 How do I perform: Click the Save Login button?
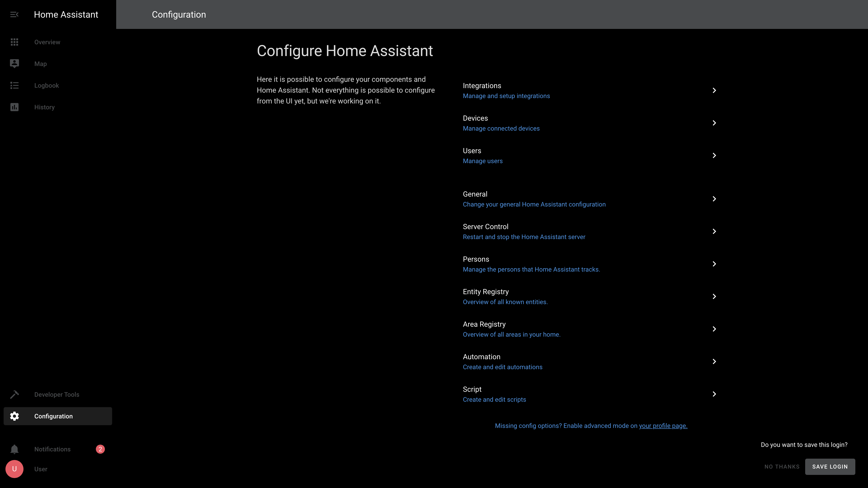click(x=830, y=467)
